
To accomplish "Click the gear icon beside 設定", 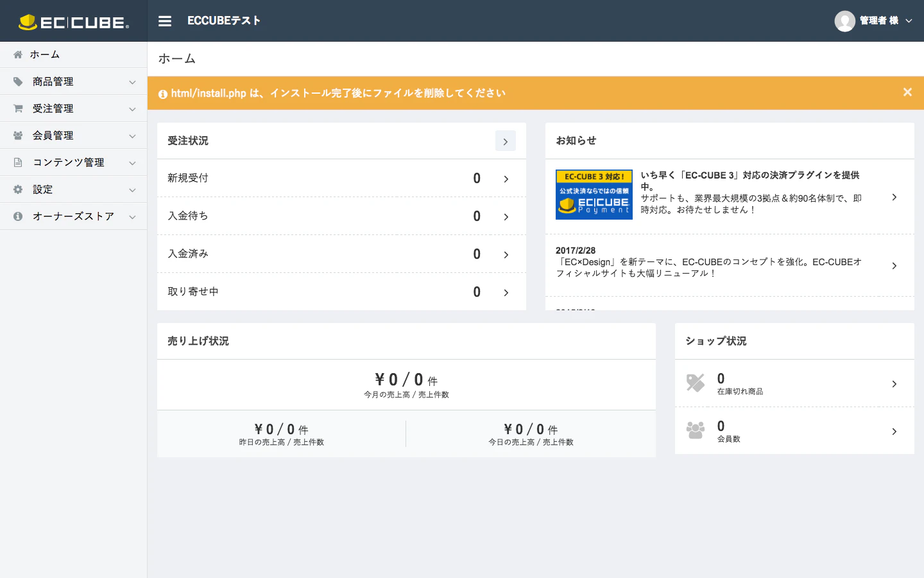I will pyautogui.click(x=18, y=189).
